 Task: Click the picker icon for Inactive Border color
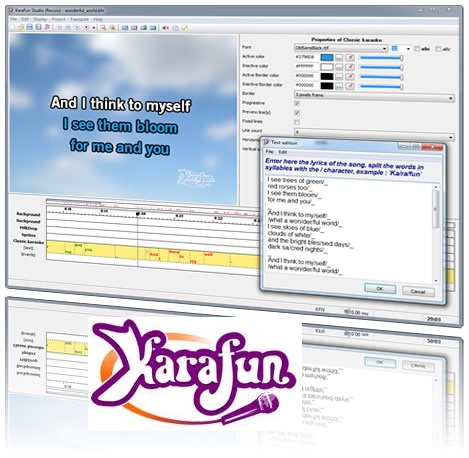tap(350, 86)
